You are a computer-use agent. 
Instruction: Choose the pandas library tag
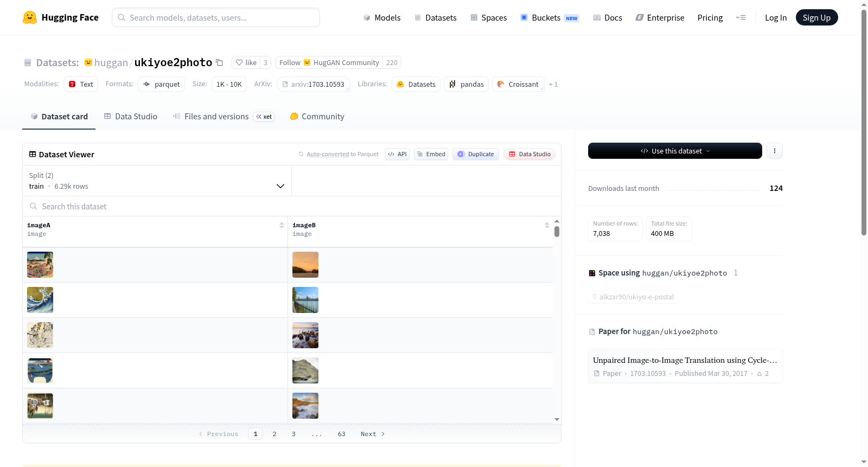click(x=467, y=84)
